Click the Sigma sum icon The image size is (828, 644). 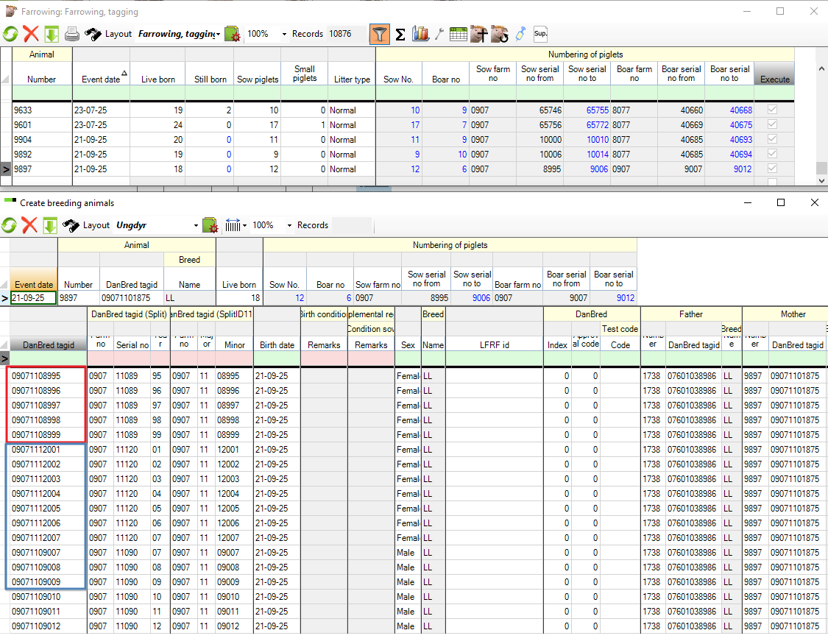(x=400, y=34)
